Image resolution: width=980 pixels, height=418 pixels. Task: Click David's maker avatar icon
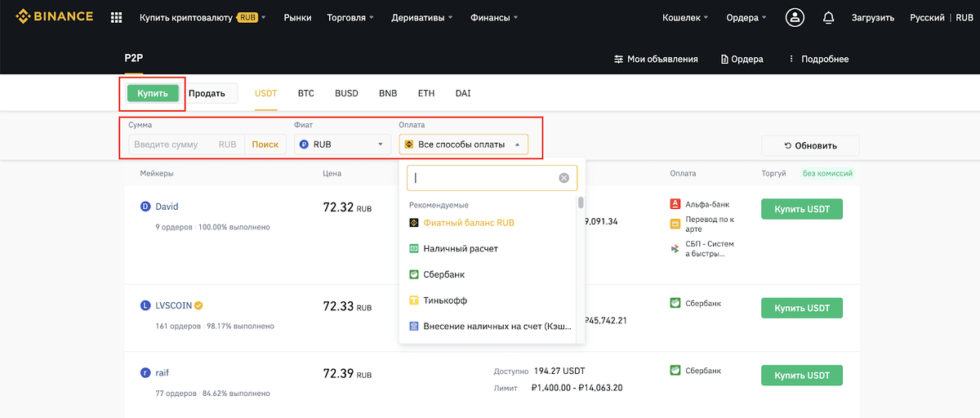click(x=145, y=207)
